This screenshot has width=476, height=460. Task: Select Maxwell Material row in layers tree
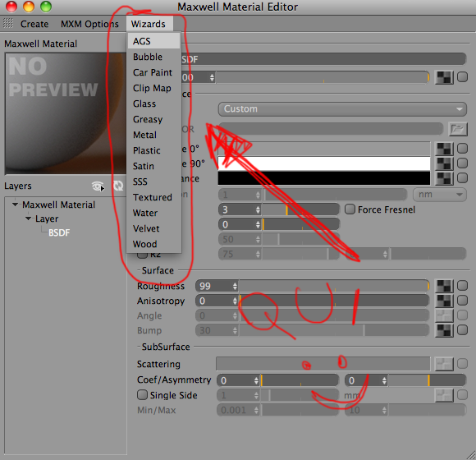[58, 205]
